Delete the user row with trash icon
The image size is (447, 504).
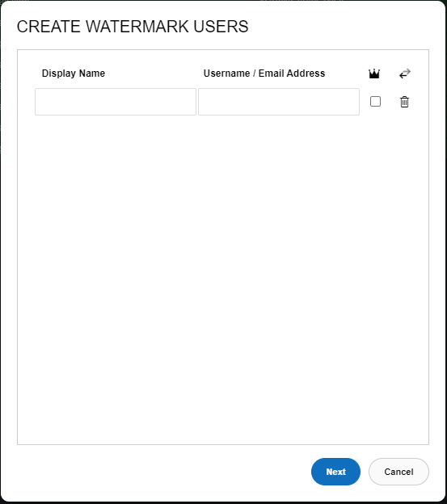tap(404, 102)
